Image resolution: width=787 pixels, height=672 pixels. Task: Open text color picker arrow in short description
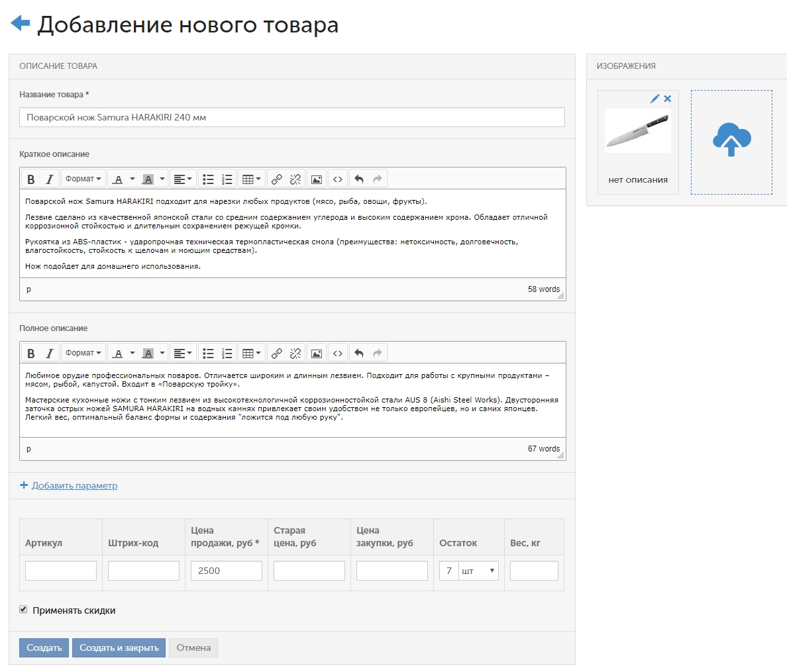[132, 179]
